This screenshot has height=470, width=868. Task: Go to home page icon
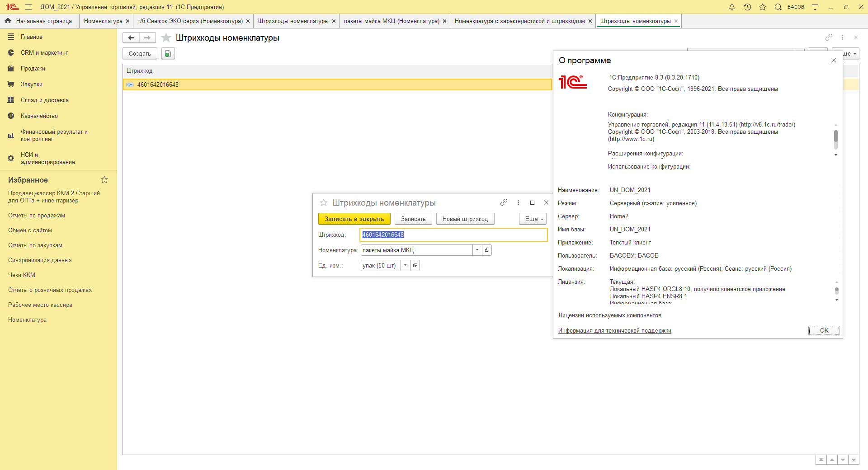[x=8, y=21]
